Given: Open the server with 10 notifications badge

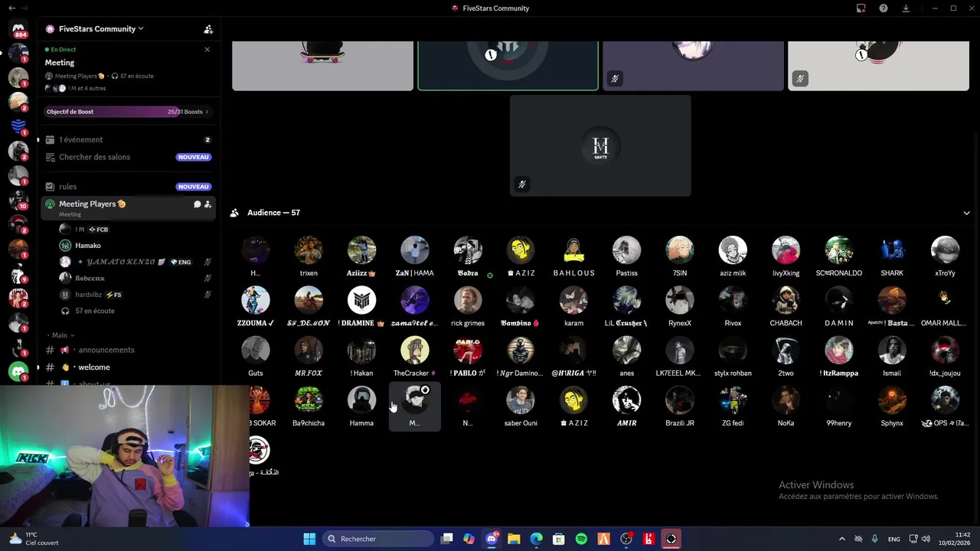Looking at the screenshot, I should point(18,200).
